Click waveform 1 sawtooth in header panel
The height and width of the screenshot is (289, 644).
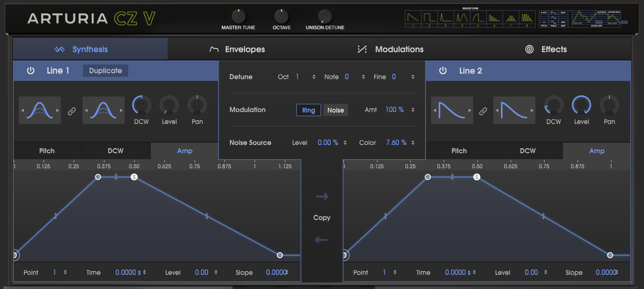[x=413, y=18]
